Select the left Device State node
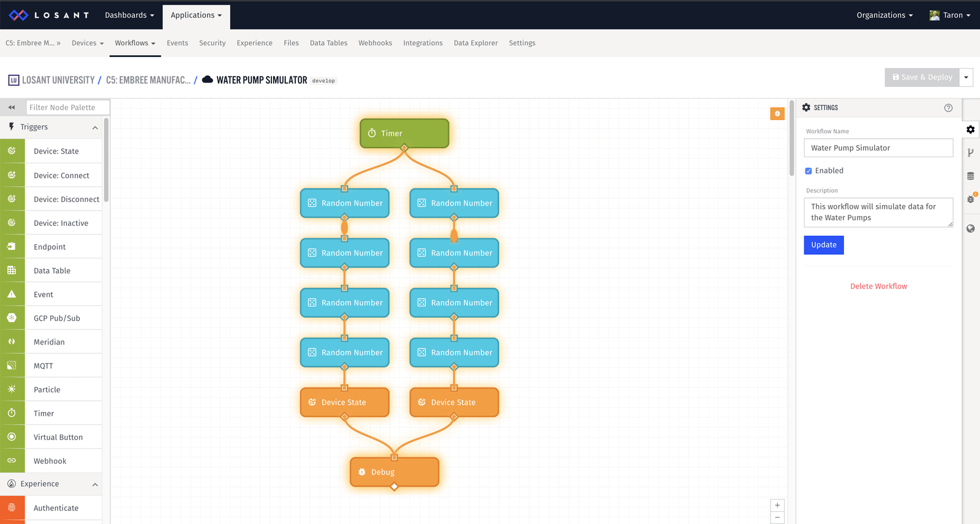Image resolution: width=980 pixels, height=524 pixels. pyautogui.click(x=344, y=402)
